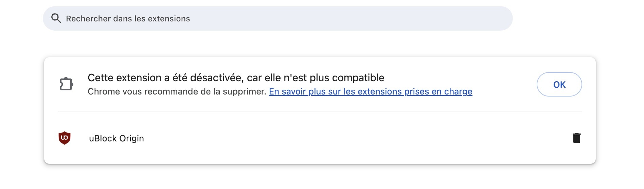Focus the Rechercher dans les extensions field
The image size is (644, 189).
(x=278, y=18)
